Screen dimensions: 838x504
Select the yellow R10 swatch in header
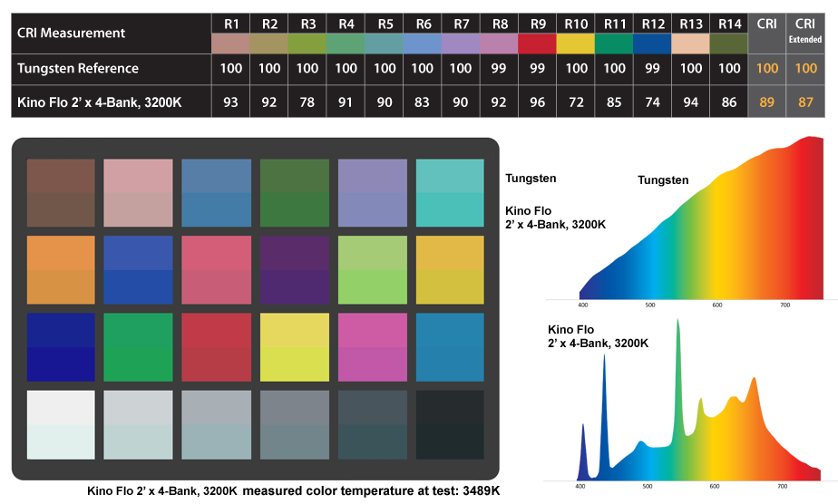point(576,43)
